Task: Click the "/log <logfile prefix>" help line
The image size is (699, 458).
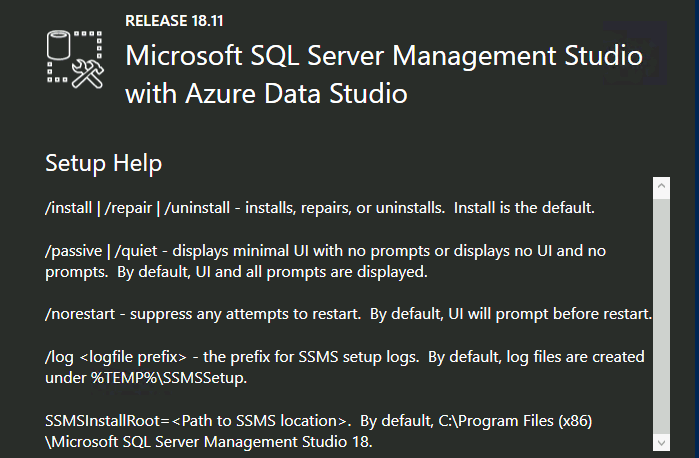Action: coord(345,357)
